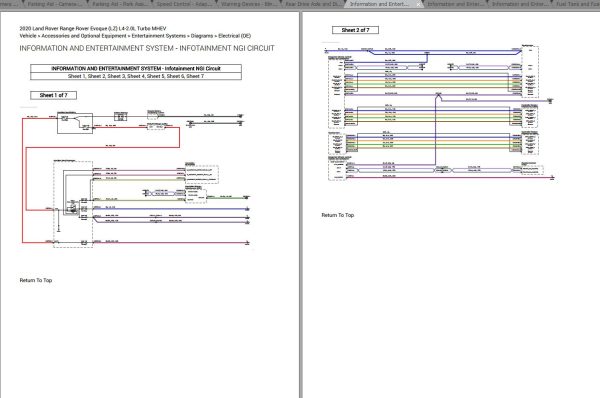Open the Fuel Tank tab
This screenshot has height=398, width=600.
tap(578, 4)
